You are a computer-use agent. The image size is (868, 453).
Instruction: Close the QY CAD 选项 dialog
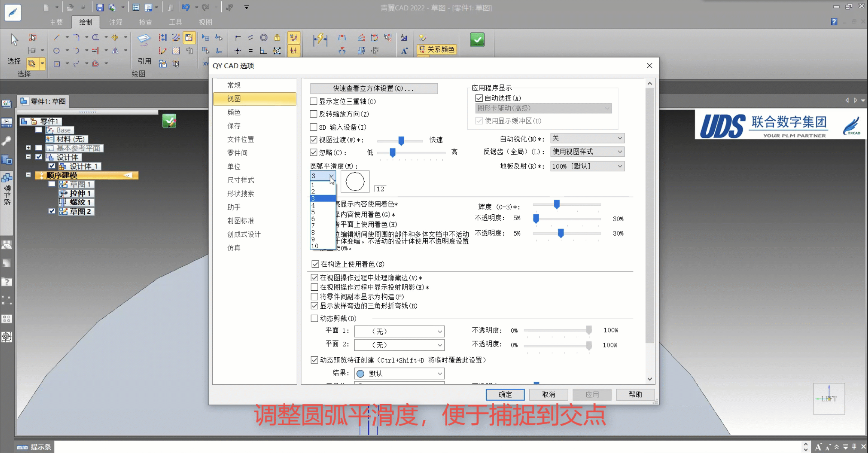(x=649, y=66)
